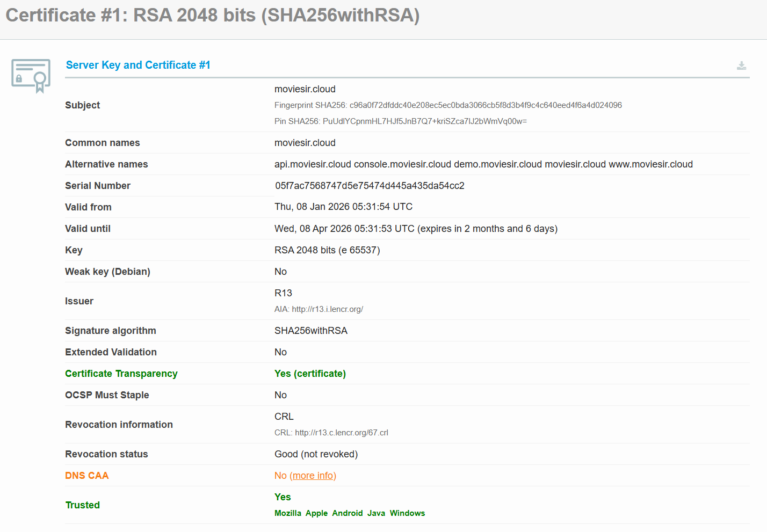Image resolution: width=767 pixels, height=532 pixels.
Task: Click the CRL r13.c.lencr.org URL text
Action: [x=341, y=433]
